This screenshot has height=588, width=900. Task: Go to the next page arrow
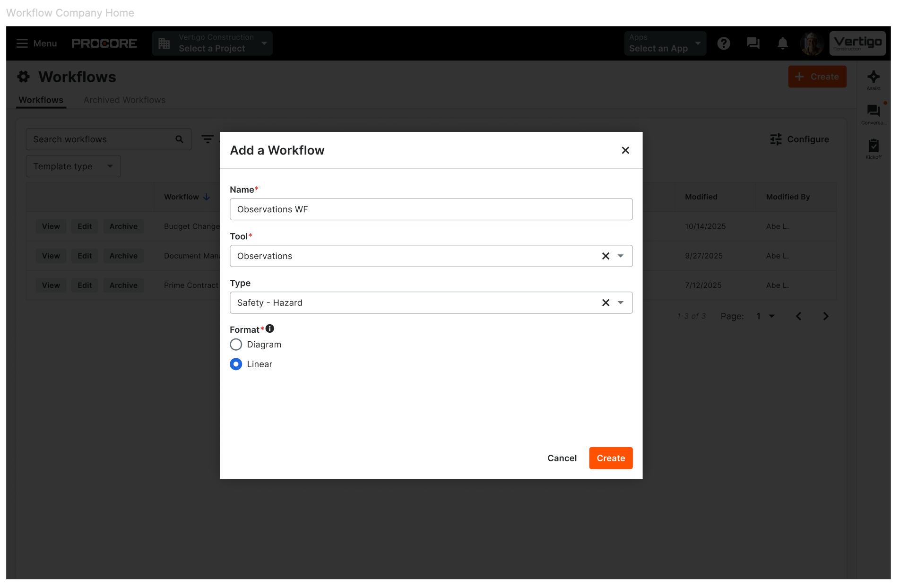pos(826,316)
